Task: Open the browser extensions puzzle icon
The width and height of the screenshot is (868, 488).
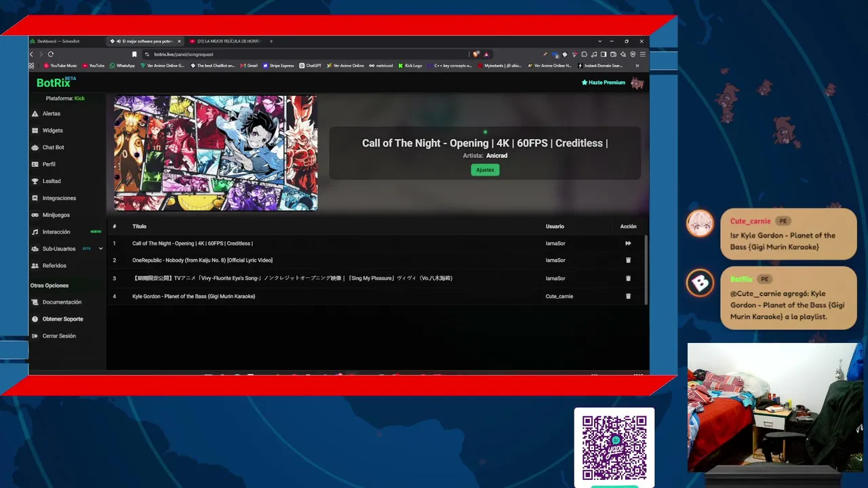Action: [x=584, y=54]
